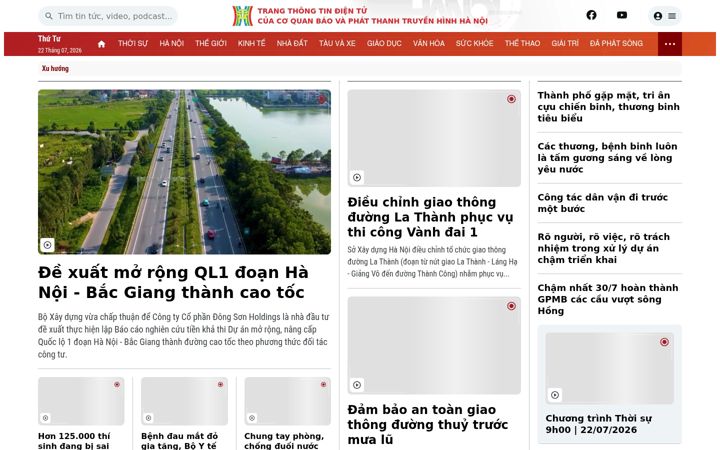Image resolution: width=720 pixels, height=450 pixels.
Task: Click the search magnifier icon
Action: coord(49,16)
